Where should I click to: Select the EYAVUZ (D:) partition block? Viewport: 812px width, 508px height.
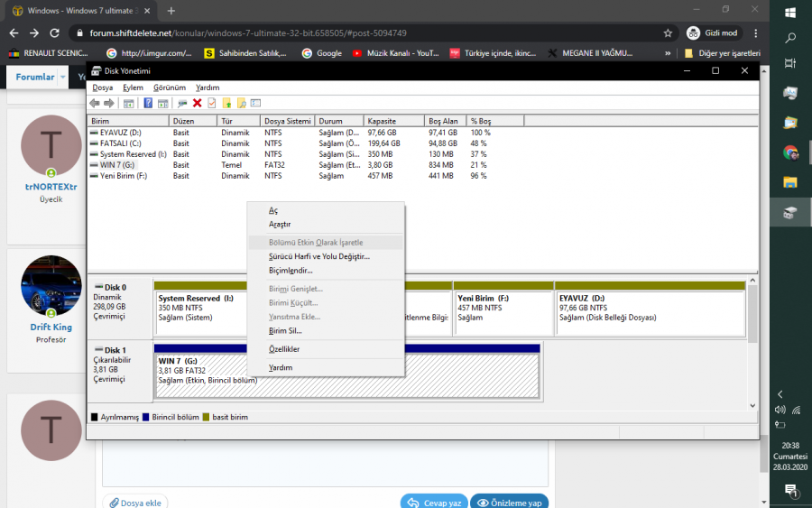coord(650,313)
